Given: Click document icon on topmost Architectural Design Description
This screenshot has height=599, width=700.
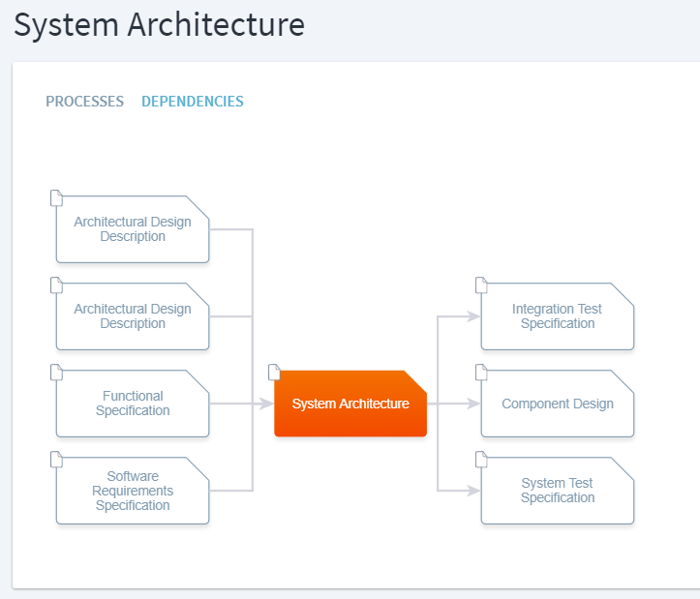Looking at the screenshot, I should [x=56, y=198].
